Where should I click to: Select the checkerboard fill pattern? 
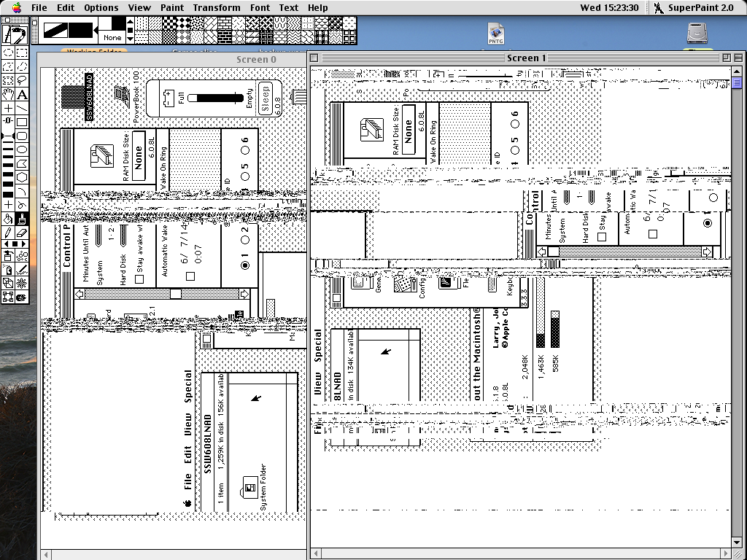pyautogui.click(x=169, y=23)
